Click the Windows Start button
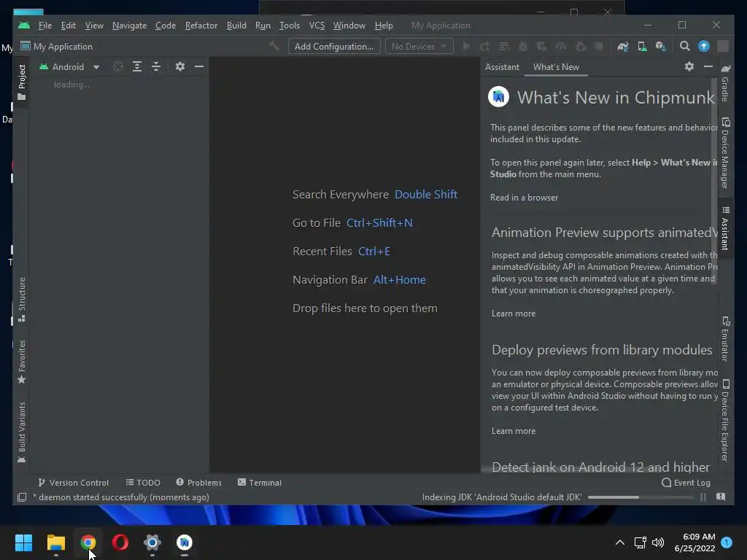Image resolution: width=747 pixels, height=560 pixels. (x=23, y=542)
